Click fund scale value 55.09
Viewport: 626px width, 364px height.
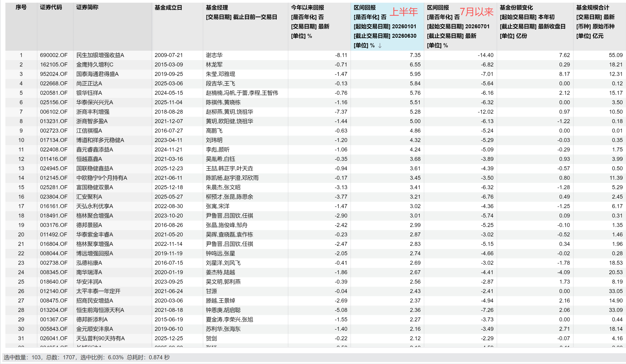click(616, 55)
